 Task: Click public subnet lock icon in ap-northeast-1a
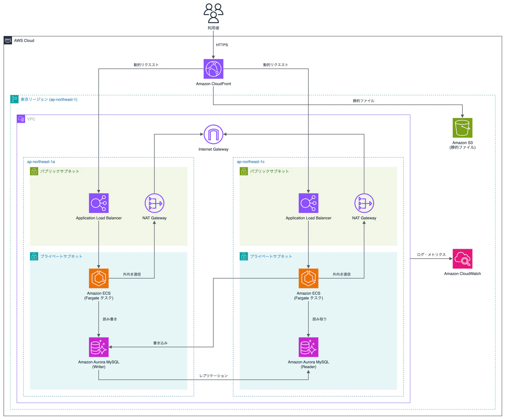(34, 171)
